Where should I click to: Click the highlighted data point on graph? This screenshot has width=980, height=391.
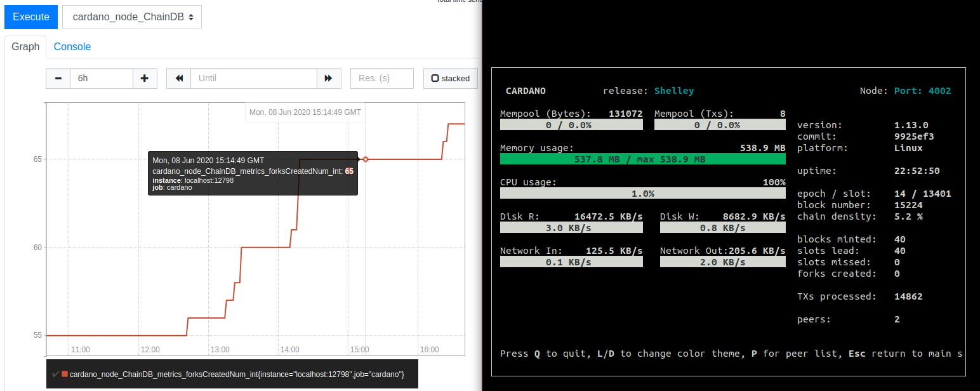point(366,159)
